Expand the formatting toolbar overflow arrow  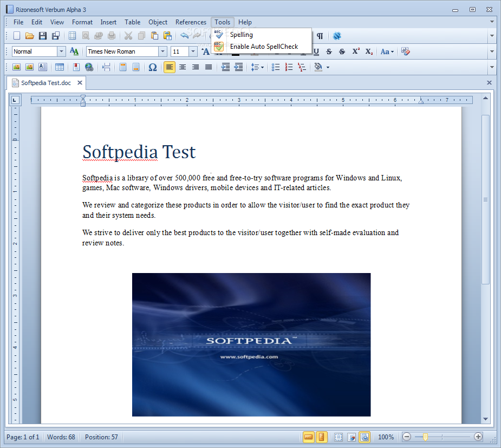(x=492, y=51)
